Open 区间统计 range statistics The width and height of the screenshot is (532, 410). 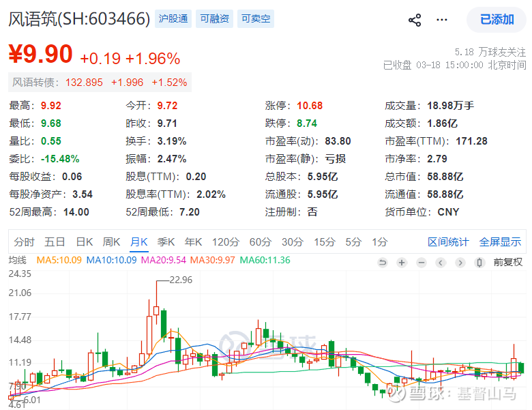[x=448, y=242]
